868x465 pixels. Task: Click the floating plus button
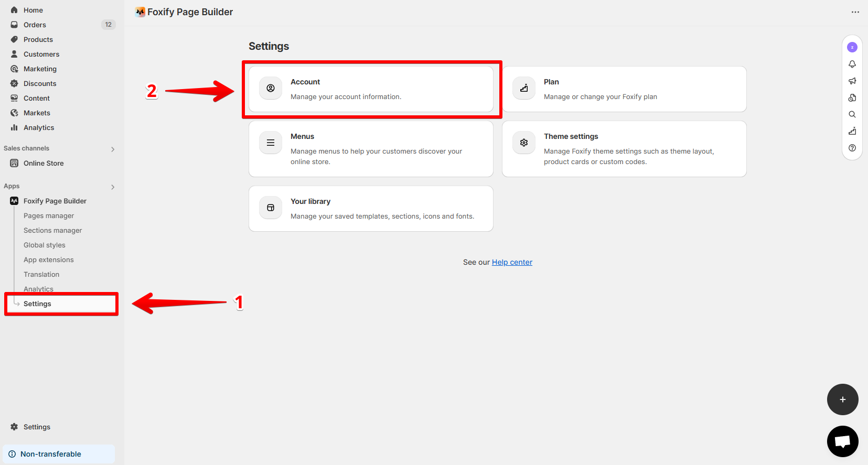[x=843, y=399]
